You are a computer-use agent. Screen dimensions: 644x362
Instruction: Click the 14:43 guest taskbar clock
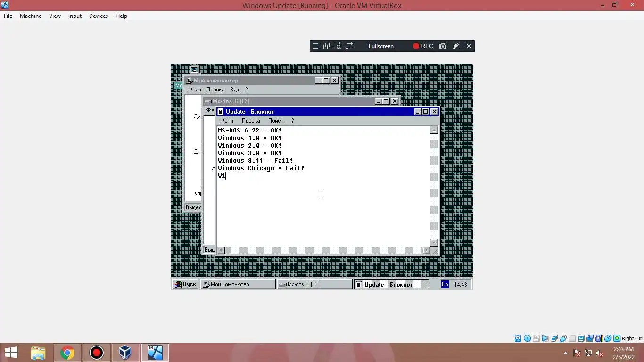pyautogui.click(x=461, y=284)
